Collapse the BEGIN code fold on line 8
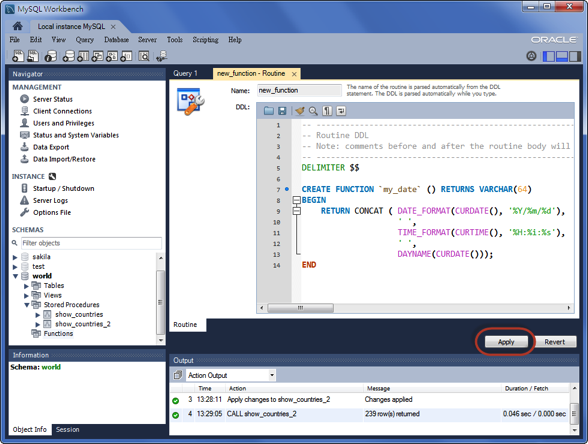This screenshot has width=588, height=444. [297, 200]
